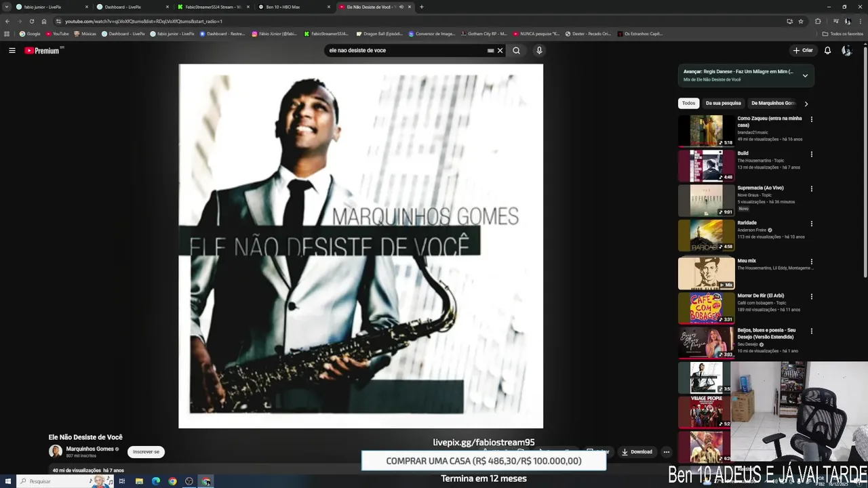Open Chrome home page button
Screen dimensions: 868x488
coord(44,21)
